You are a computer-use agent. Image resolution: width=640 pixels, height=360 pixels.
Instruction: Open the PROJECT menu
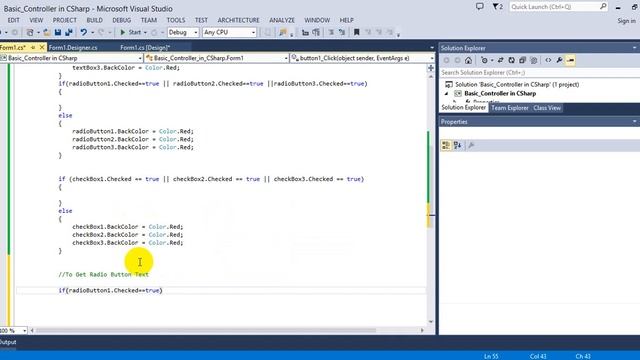click(64, 20)
